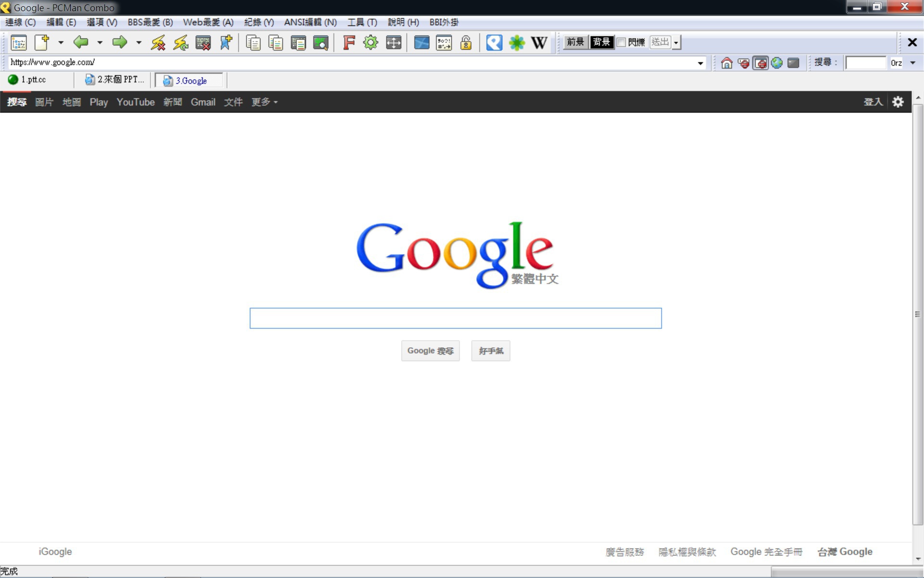The height and width of the screenshot is (578, 924).
Task: Click the paste clipboard window icon
Action: click(x=298, y=43)
